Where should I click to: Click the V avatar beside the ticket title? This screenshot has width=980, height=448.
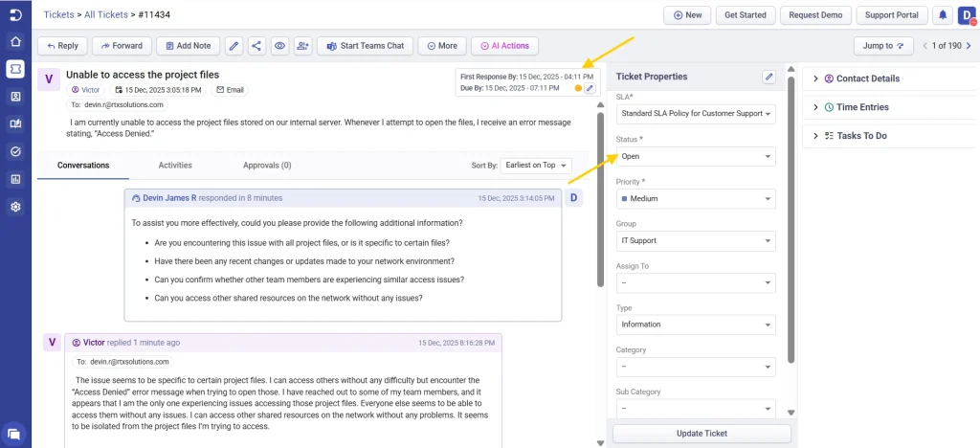[x=50, y=78]
